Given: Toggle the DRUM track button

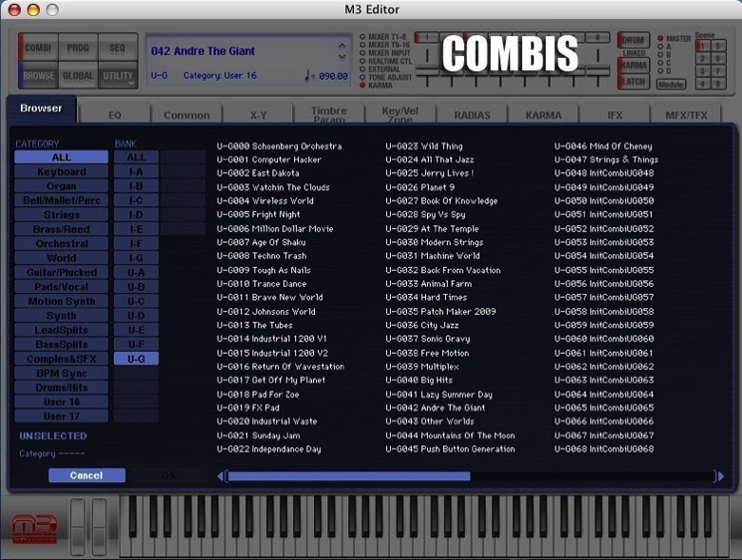Looking at the screenshot, I should click(634, 40).
